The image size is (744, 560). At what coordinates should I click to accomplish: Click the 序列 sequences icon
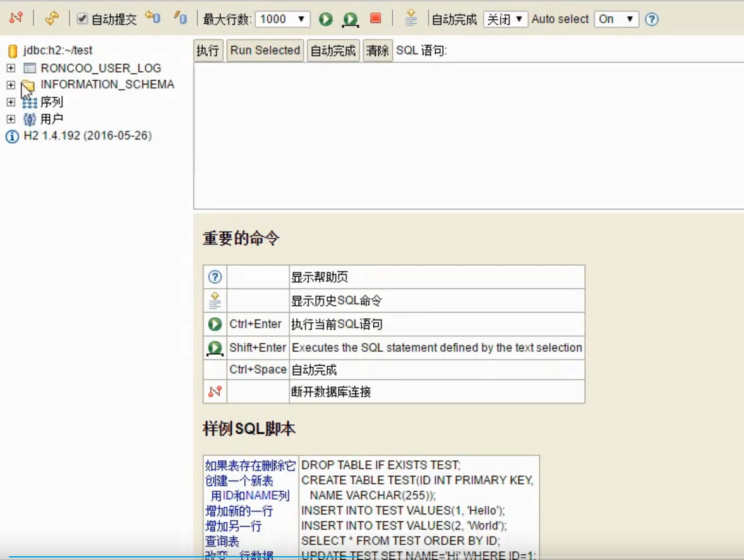pos(30,102)
